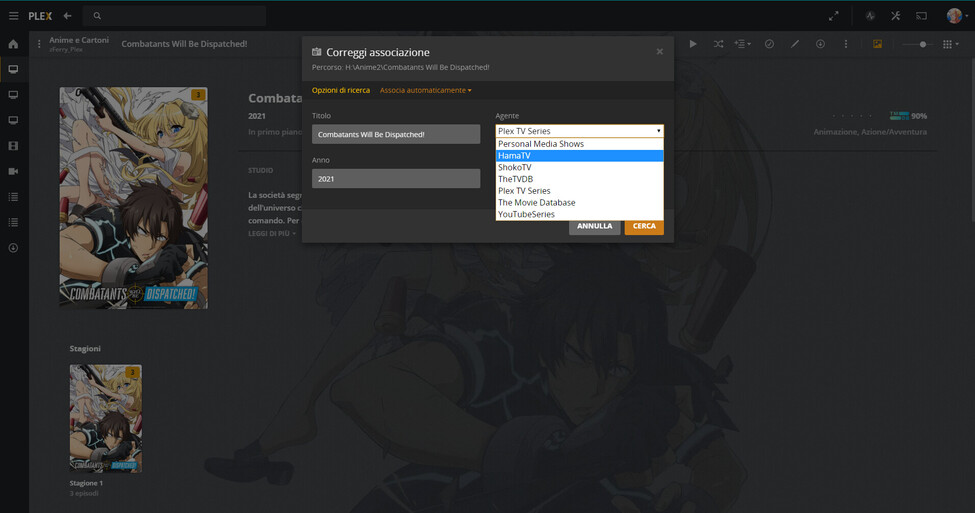The width and height of the screenshot is (975, 513).
Task: Go back with the left arrow icon
Action: [x=67, y=16]
